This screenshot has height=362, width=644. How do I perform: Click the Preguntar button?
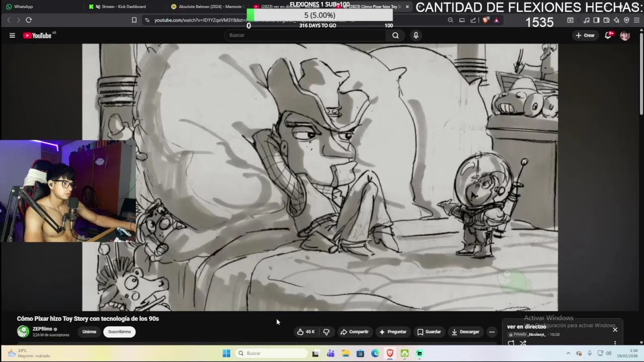(392, 332)
